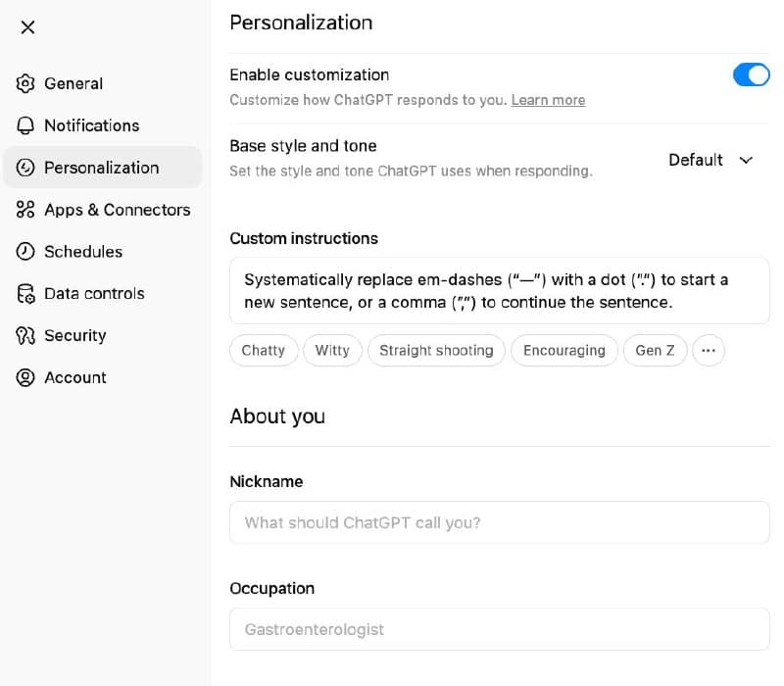Pick the Encouraging style chip

pyautogui.click(x=564, y=350)
